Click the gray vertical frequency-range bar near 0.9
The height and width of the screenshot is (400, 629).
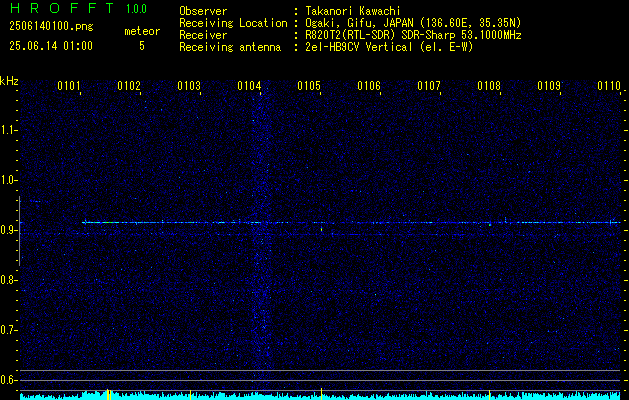coord(19,231)
